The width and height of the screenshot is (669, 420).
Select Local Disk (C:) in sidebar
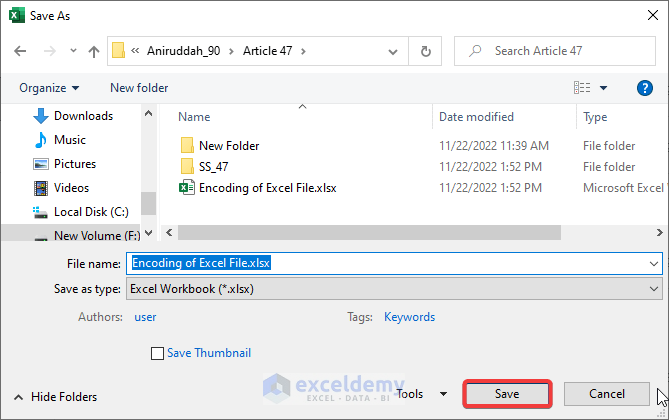91,211
